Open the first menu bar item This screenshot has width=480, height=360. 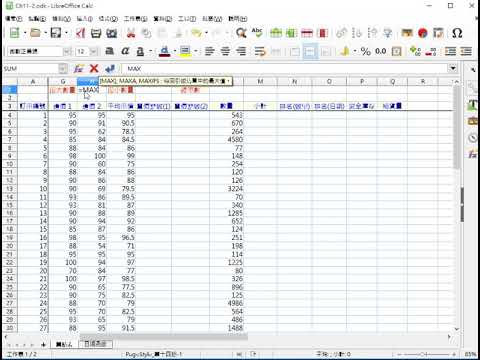tap(14, 19)
